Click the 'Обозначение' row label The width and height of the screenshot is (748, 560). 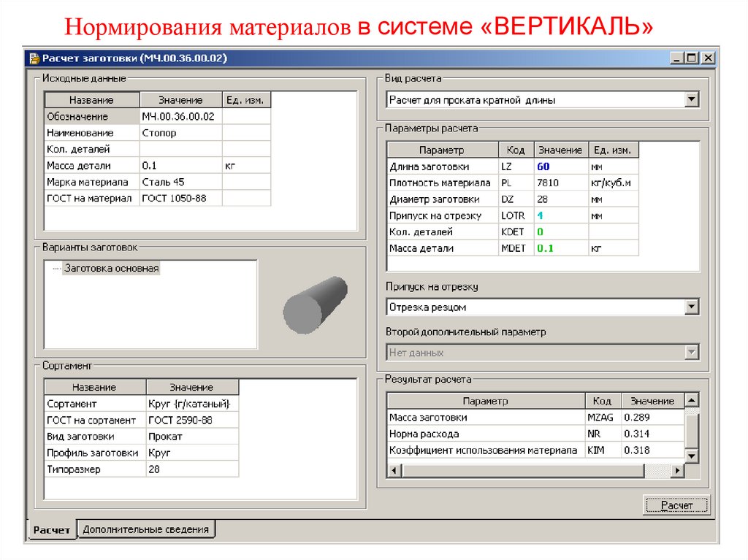pyautogui.click(x=91, y=116)
